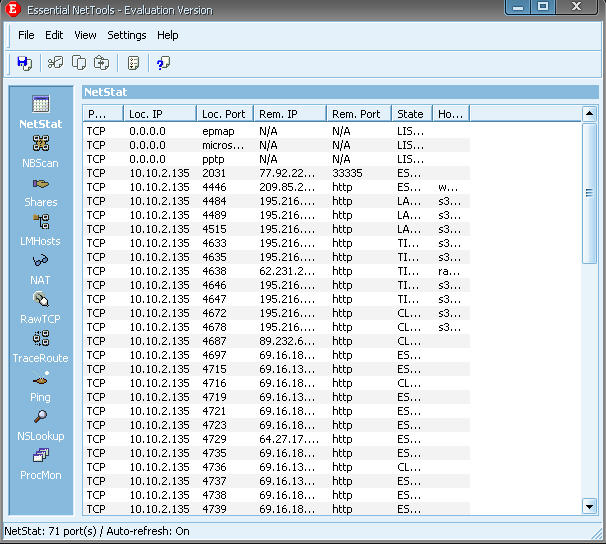Open the Shares tool icon
The width and height of the screenshot is (606, 544).
click(x=41, y=184)
